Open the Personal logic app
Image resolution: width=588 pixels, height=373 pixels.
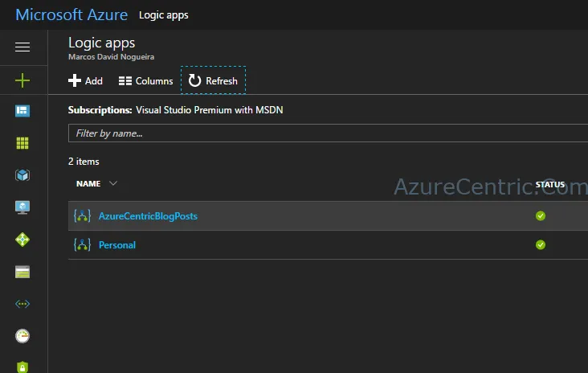coord(117,245)
